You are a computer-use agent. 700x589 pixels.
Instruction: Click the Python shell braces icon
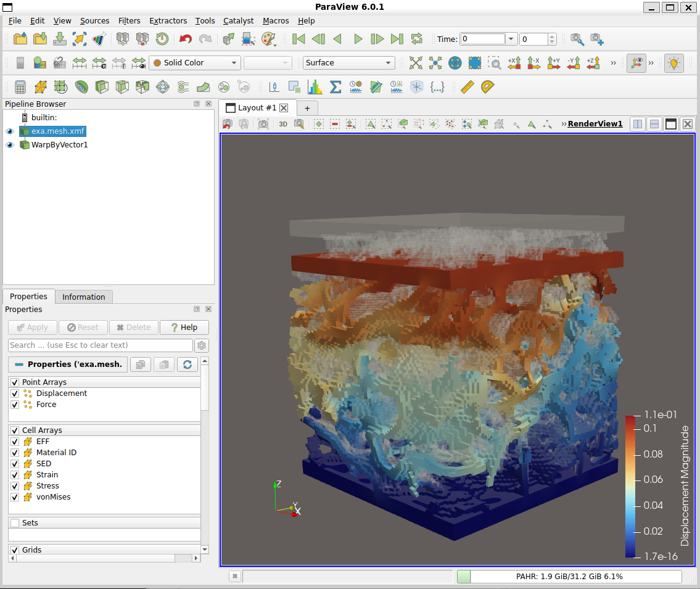point(437,87)
